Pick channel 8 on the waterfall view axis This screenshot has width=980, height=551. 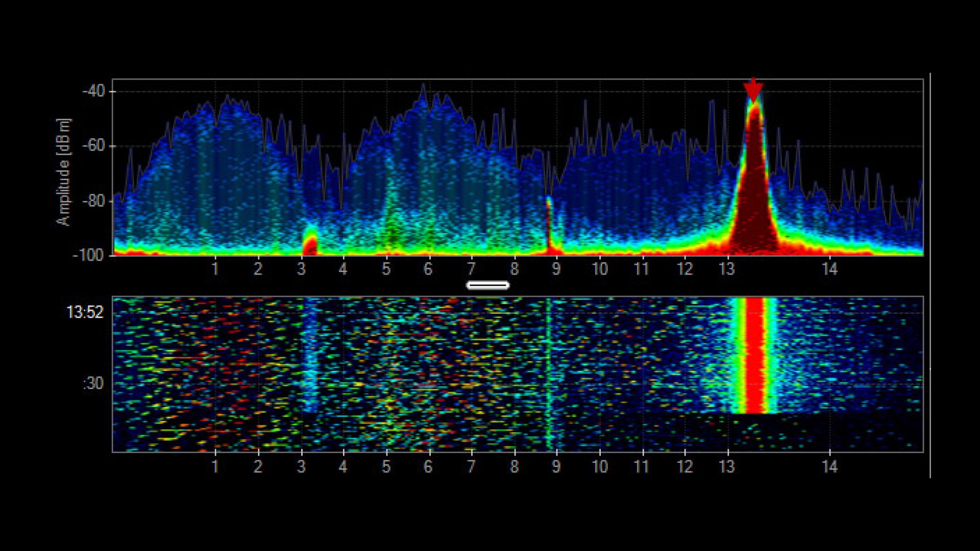(x=514, y=466)
